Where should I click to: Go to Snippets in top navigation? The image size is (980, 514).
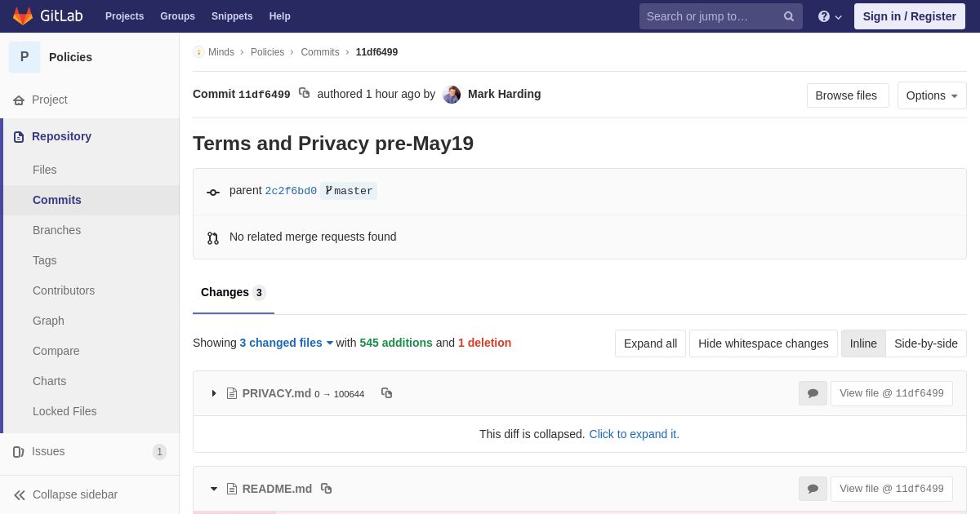pos(232,16)
